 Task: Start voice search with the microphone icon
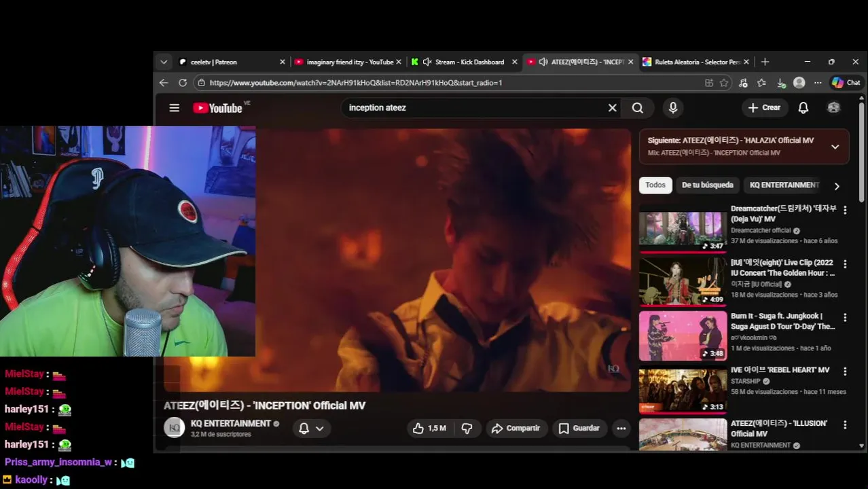pyautogui.click(x=673, y=107)
